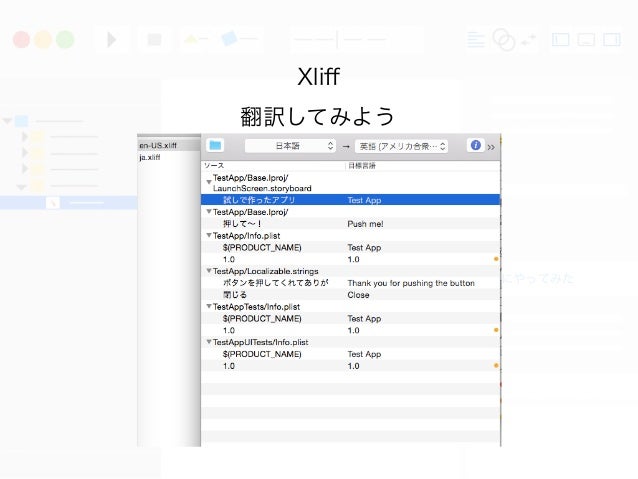Viewport: 638px width, 479px height.
Task: Toggle the navigator panel in Xcode toolbar
Action: pyautogui.click(x=560, y=39)
